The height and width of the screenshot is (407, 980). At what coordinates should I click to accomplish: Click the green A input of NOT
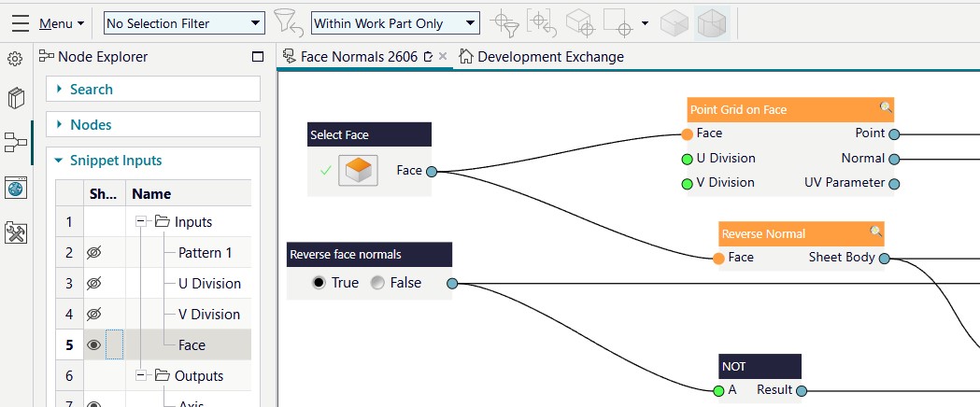[x=718, y=391]
